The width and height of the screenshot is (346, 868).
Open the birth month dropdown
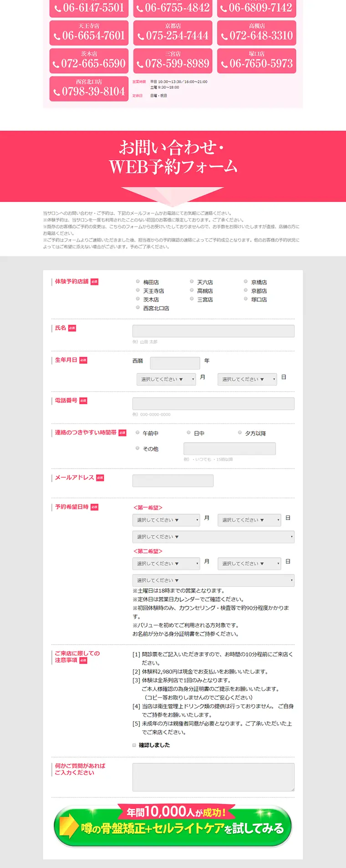[x=166, y=379]
